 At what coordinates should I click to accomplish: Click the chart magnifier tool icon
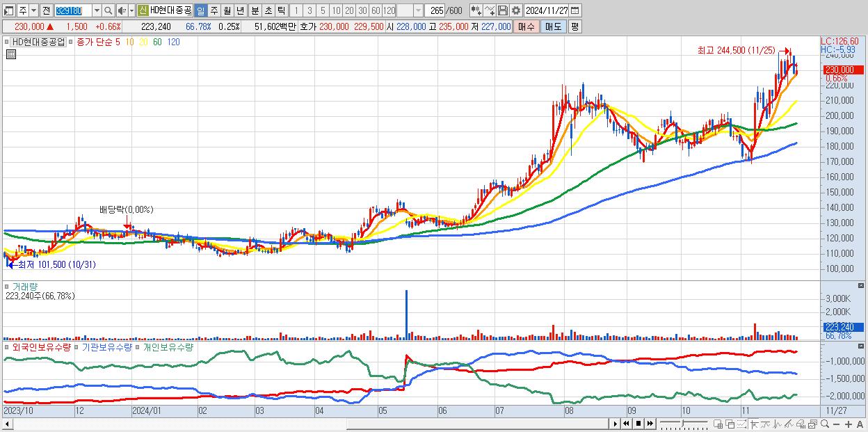click(x=824, y=424)
